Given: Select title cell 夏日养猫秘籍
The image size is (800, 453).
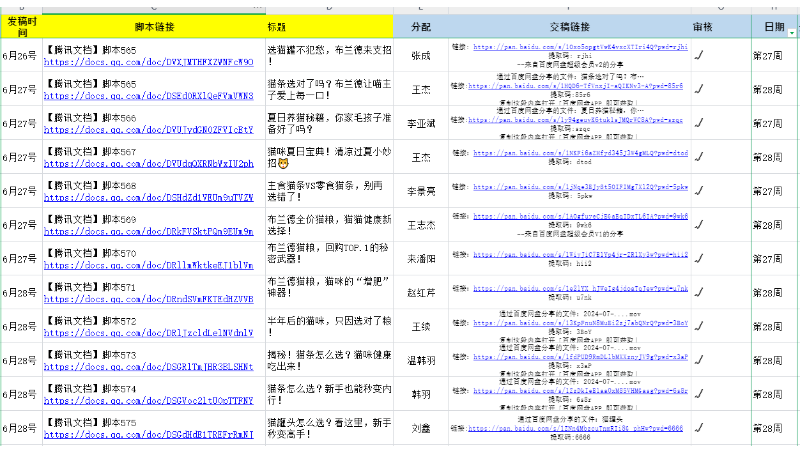Looking at the screenshot, I should click(329, 123).
